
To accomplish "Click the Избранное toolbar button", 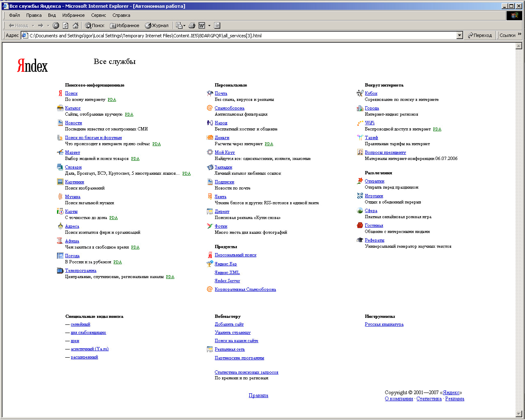I will (x=125, y=25).
